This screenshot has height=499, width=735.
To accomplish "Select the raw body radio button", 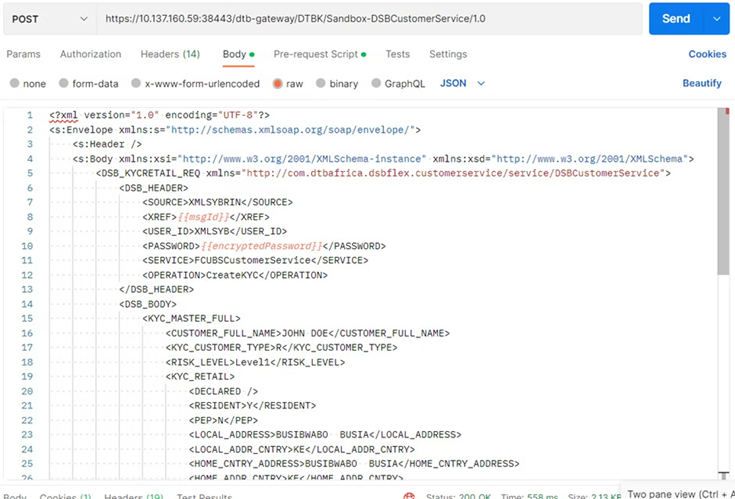I will click(277, 84).
